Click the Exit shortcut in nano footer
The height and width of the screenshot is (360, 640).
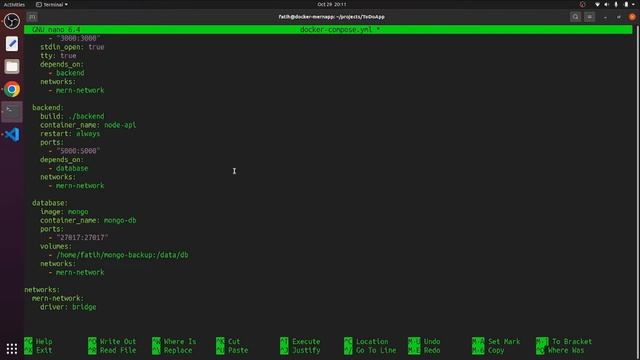coord(44,350)
